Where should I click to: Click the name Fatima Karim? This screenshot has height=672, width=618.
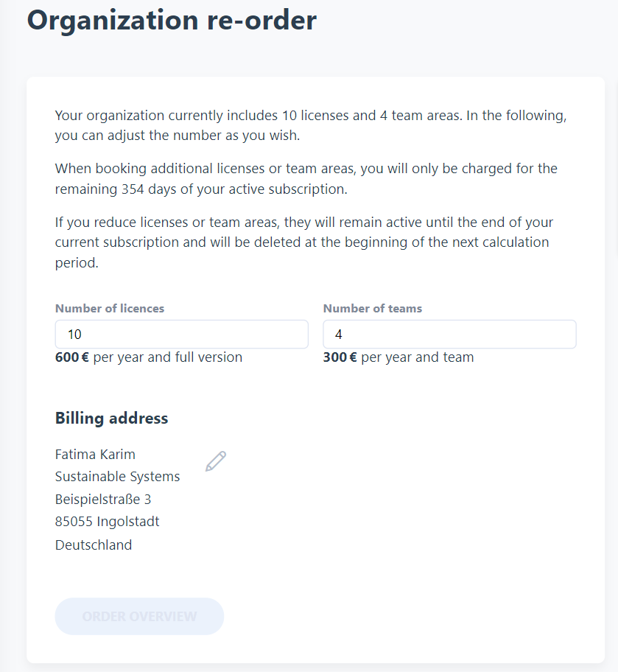[x=95, y=455]
